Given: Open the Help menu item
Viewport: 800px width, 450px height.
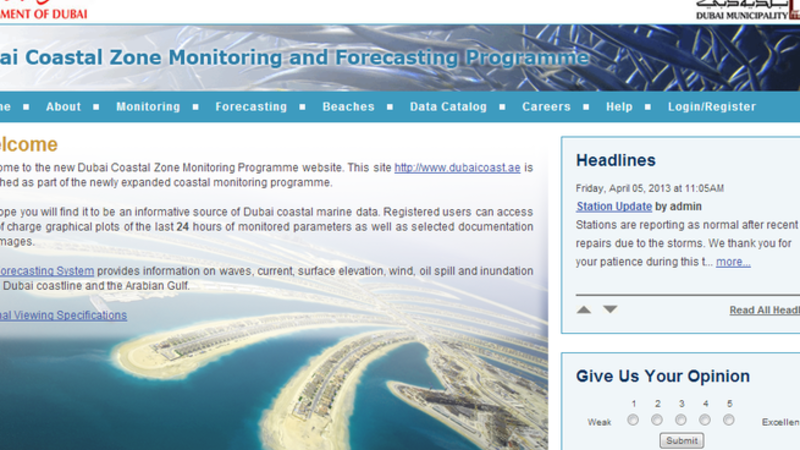Looking at the screenshot, I should point(619,107).
